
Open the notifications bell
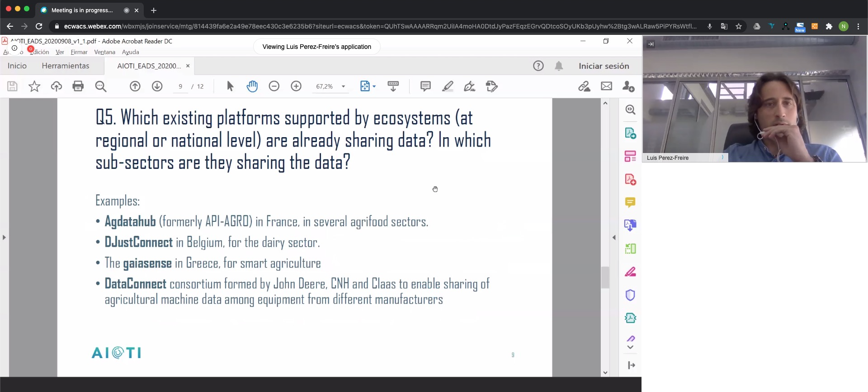[x=559, y=66]
